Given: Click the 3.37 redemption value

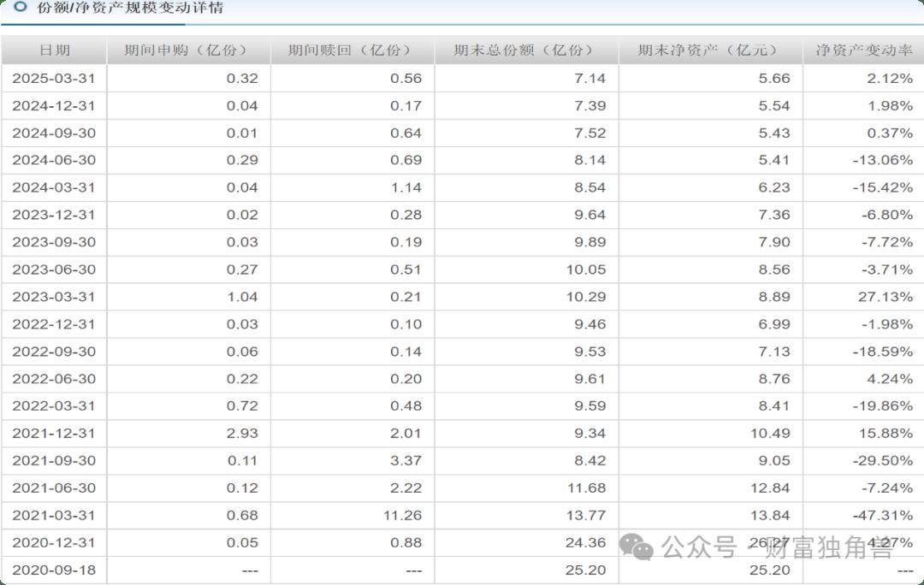Looking at the screenshot, I should point(406,461).
